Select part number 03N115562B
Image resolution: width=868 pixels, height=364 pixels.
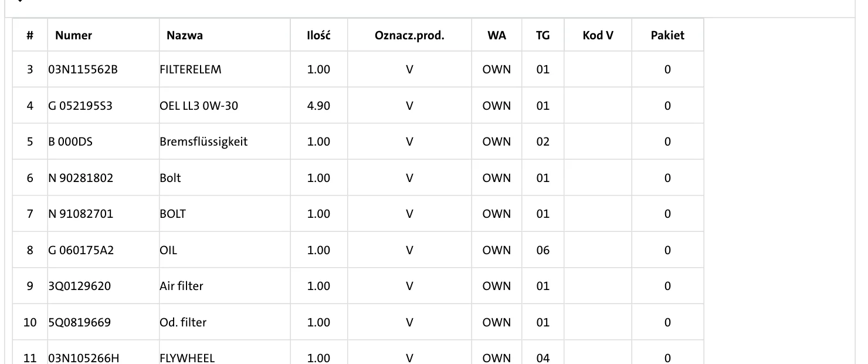(83, 70)
